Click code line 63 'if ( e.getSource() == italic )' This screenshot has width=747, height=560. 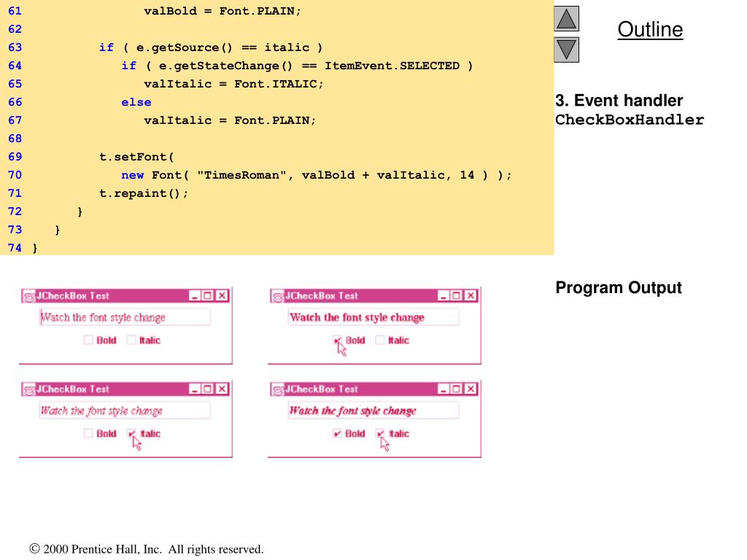(211, 47)
